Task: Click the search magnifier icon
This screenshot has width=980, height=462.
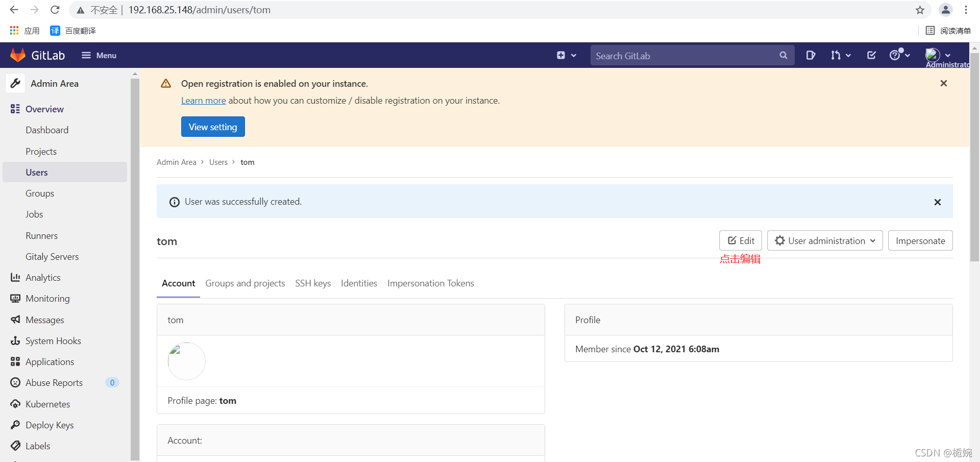Action: click(783, 55)
